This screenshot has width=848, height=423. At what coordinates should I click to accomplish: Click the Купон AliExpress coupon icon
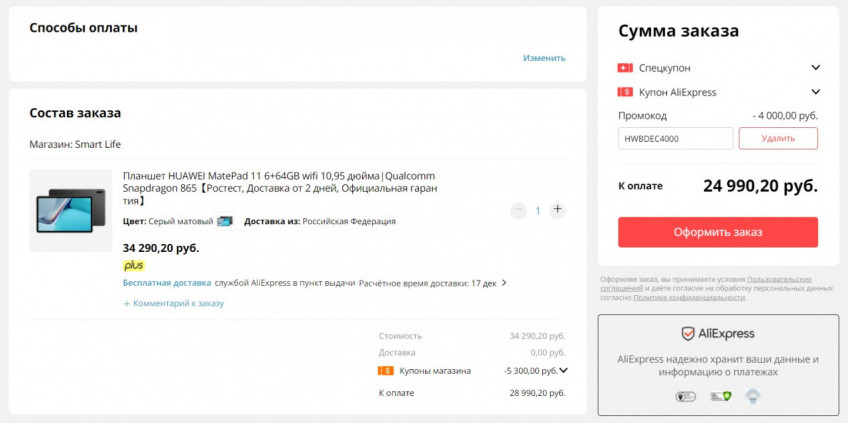[625, 92]
